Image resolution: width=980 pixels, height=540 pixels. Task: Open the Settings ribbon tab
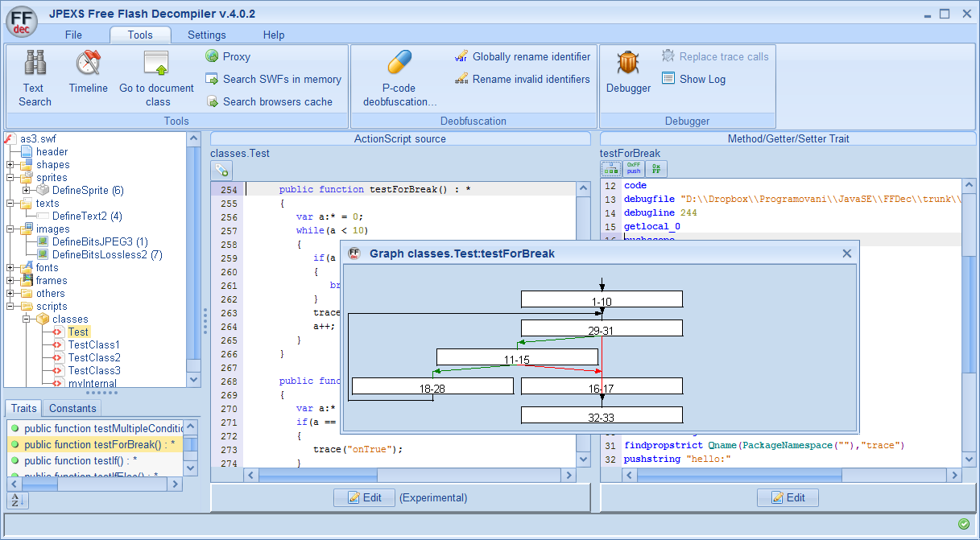tap(207, 35)
